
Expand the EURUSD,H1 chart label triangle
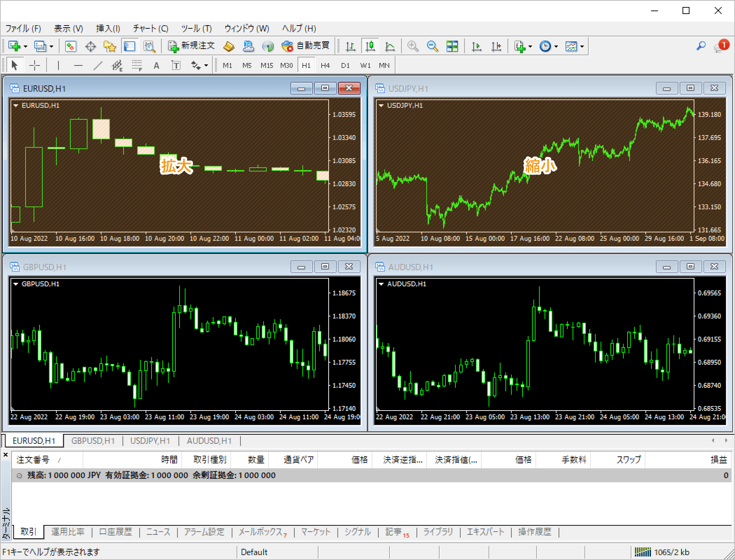16,105
